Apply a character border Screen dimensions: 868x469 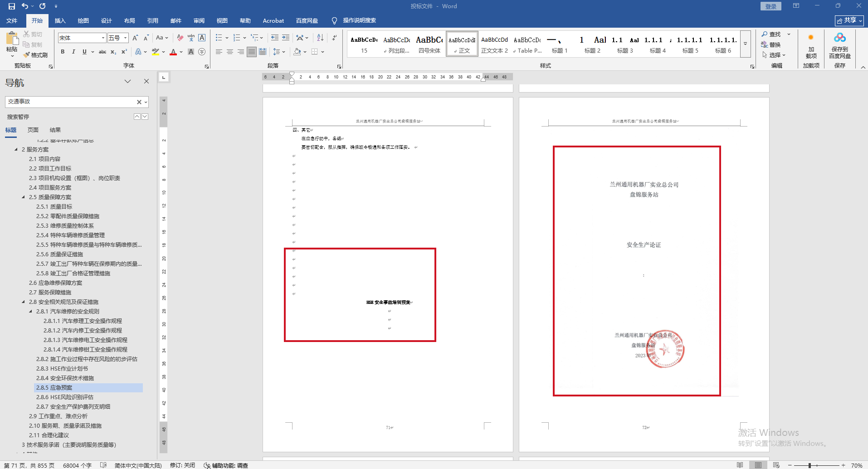[x=202, y=38]
